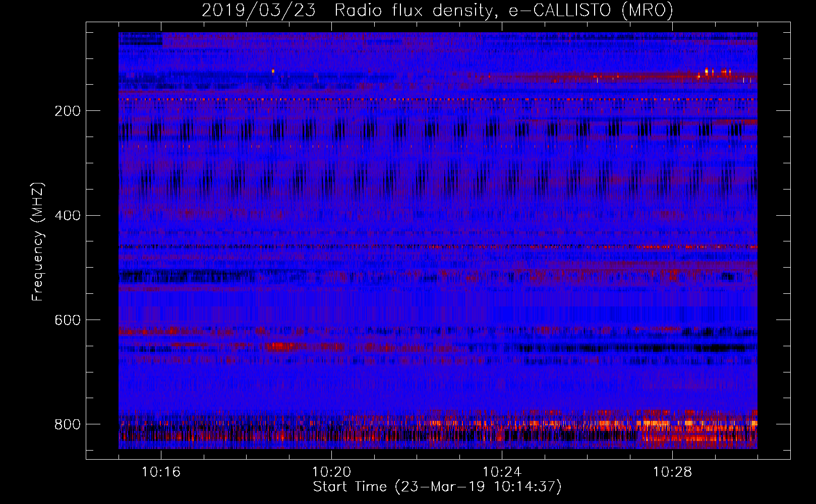Click the 200 frequency tick label

67,111
